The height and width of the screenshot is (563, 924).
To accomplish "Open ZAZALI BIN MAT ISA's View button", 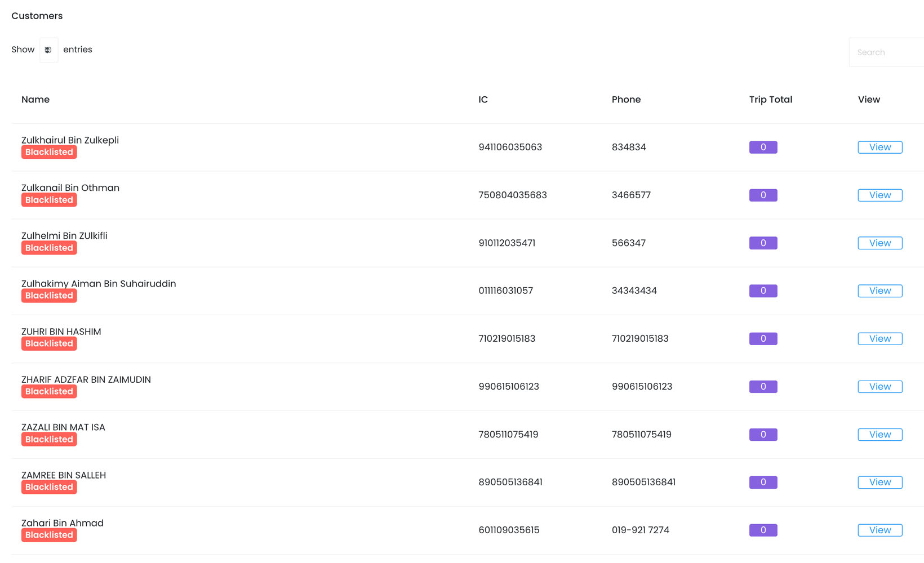I will pos(879,434).
